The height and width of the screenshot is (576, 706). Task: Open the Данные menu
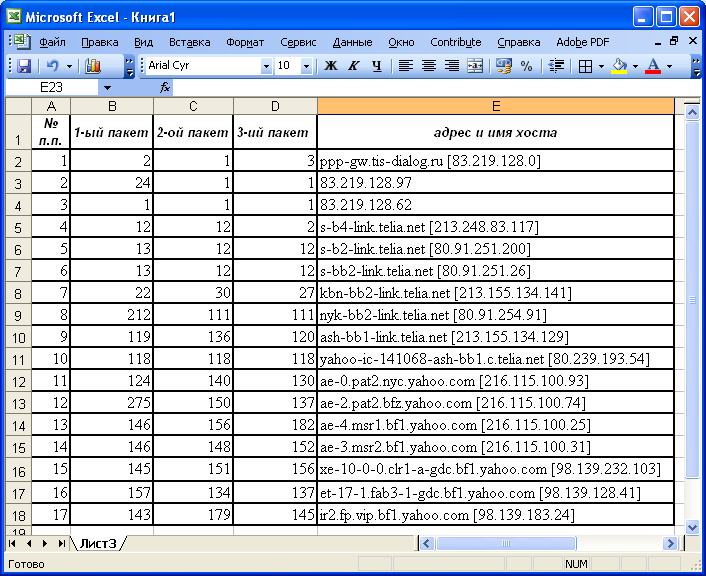coord(352,42)
